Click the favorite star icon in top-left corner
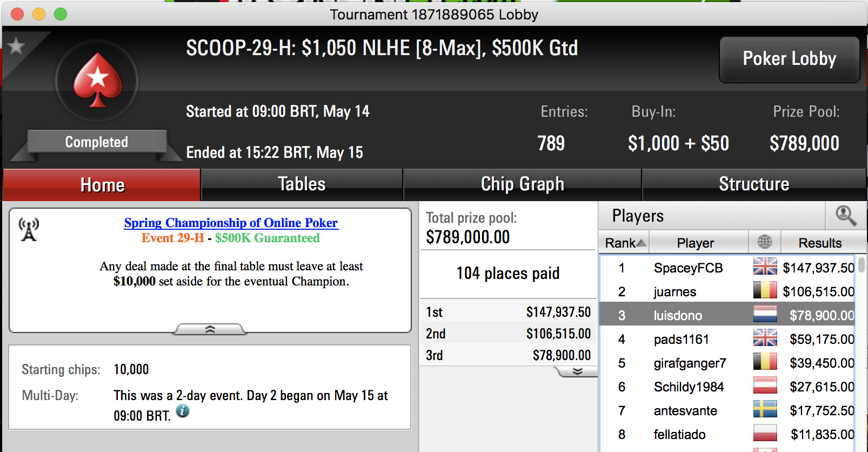The width and height of the screenshot is (868, 452). [x=16, y=46]
